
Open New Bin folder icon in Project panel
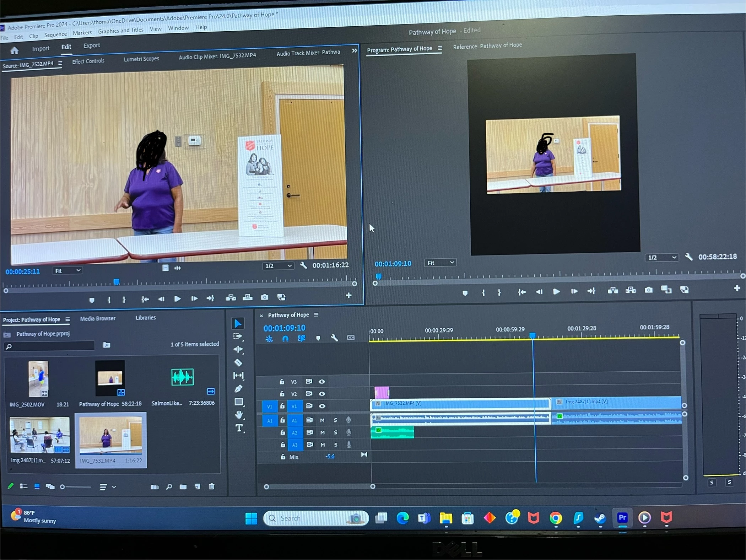(x=183, y=486)
